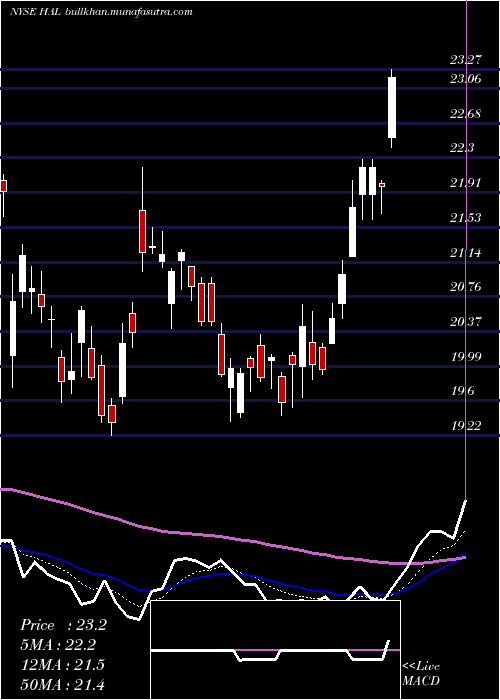Click the 20.76 price axis label
The width and height of the screenshot is (500, 700).
pyautogui.click(x=466, y=287)
